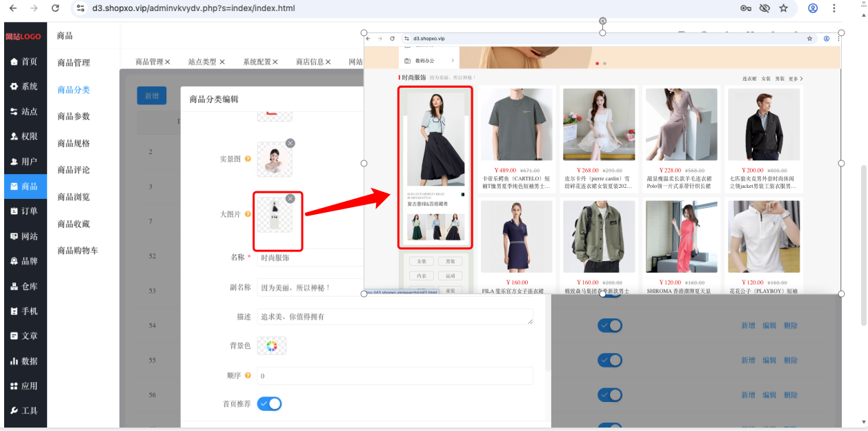This screenshot has height=431, width=868.
Task: Remove the 实景图 image with its X
Action: (290, 143)
